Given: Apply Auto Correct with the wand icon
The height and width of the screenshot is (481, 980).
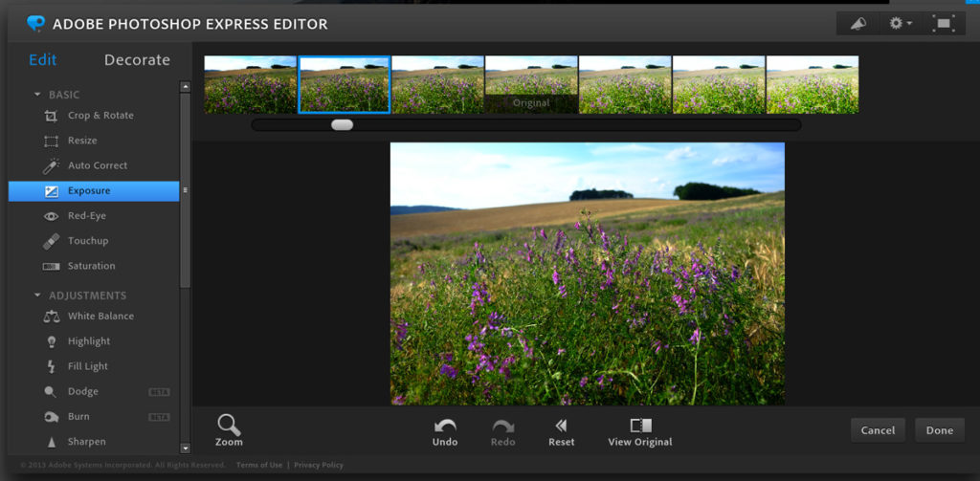Looking at the screenshot, I should click(51, 165).
